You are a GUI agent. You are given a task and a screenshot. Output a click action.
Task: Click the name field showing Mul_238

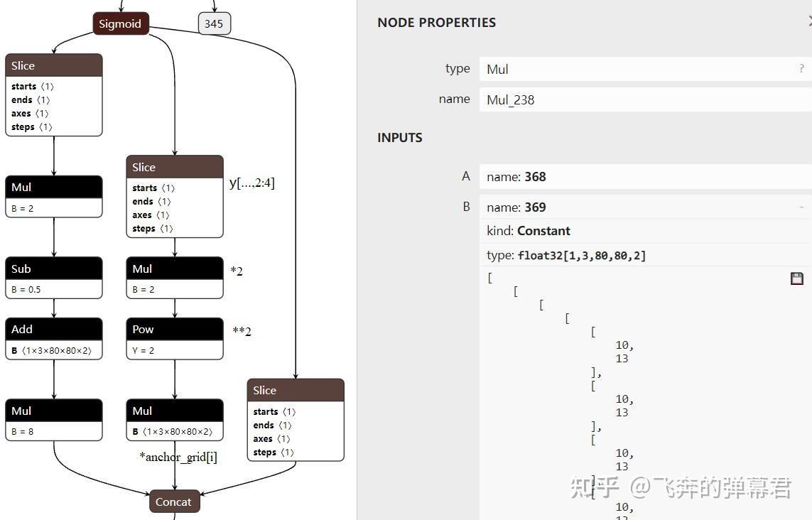(x=645, y=99)
